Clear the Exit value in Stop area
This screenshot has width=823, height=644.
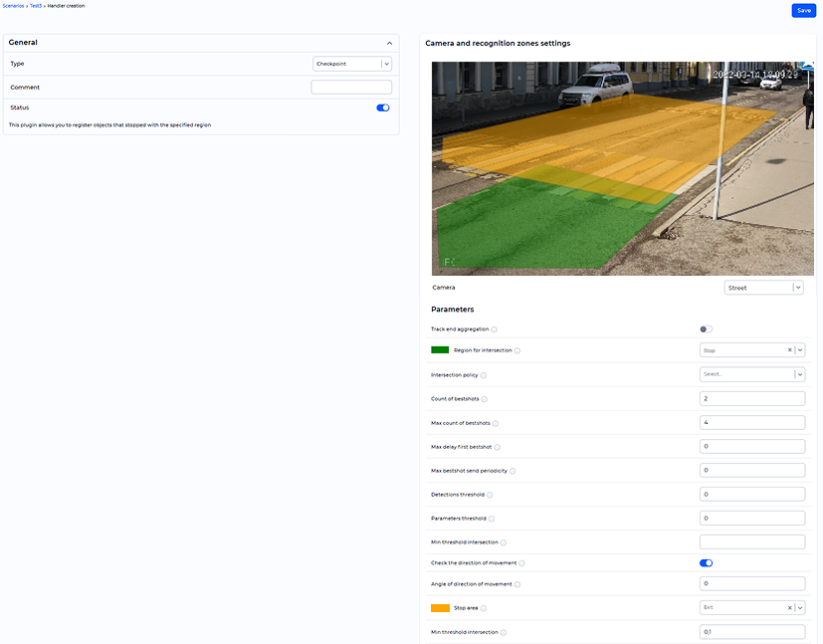coord(789,607)
